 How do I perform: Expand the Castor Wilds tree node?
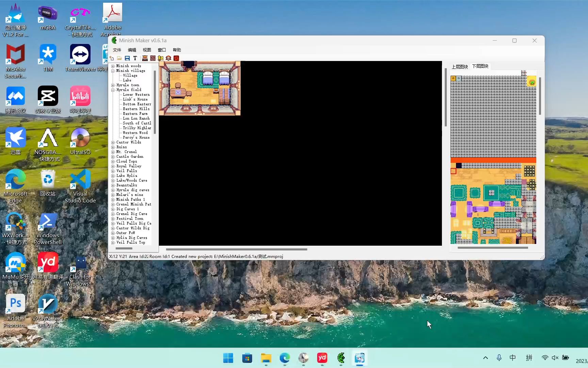point(113,142)
